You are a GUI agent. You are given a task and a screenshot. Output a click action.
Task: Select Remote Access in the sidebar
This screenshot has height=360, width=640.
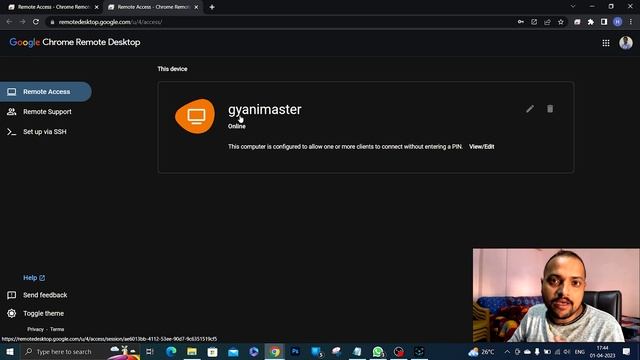click(46, 92)
